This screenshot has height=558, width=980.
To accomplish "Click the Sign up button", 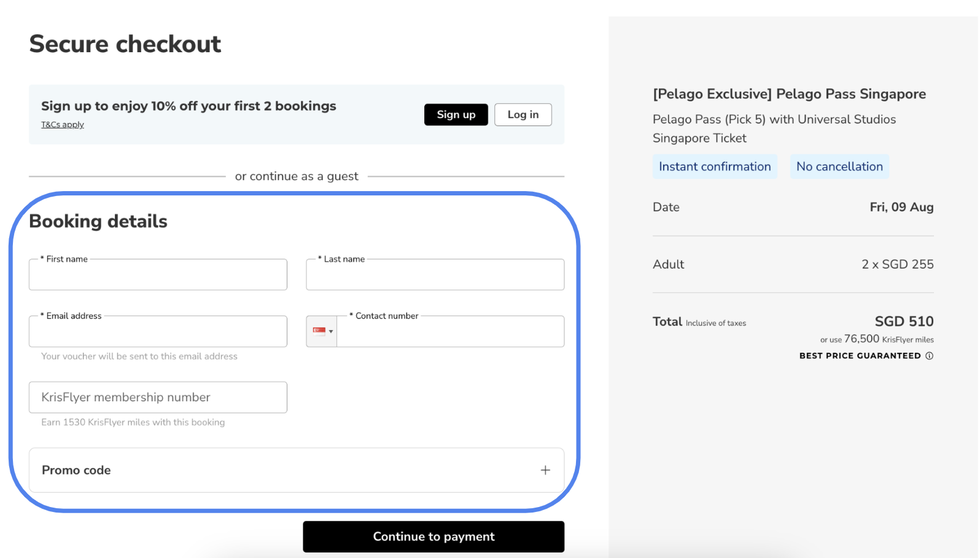I will [456, 114].
